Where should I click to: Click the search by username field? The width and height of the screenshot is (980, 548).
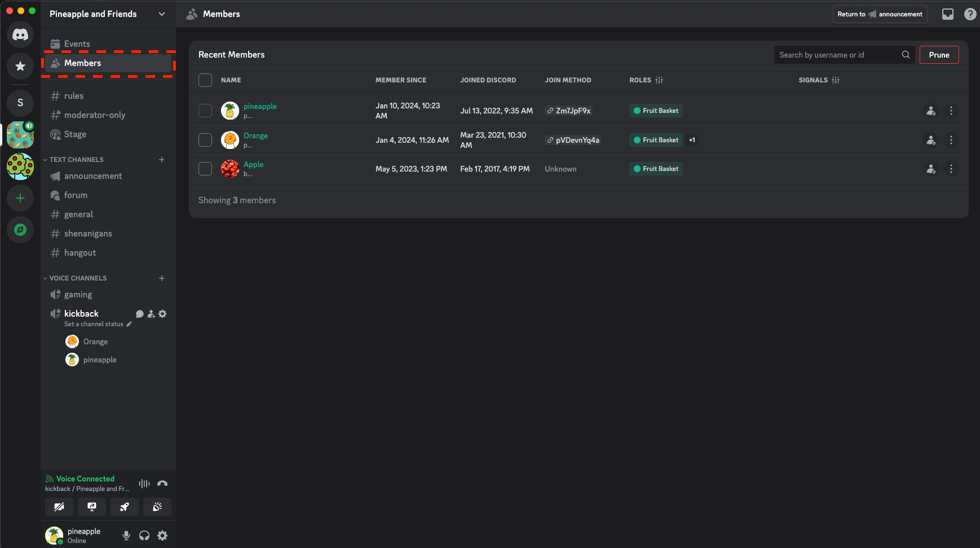click(835, 55)
